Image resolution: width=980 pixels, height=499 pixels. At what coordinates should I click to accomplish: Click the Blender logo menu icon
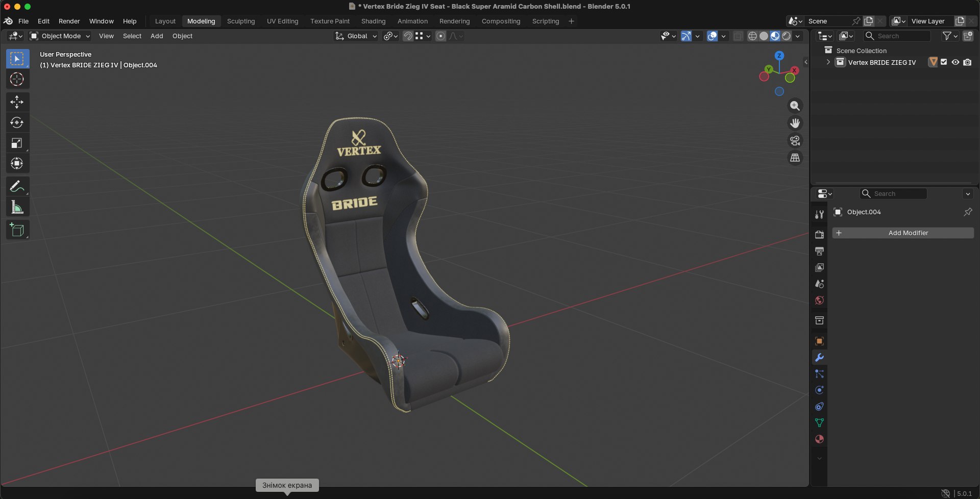(x=8, y=21)
